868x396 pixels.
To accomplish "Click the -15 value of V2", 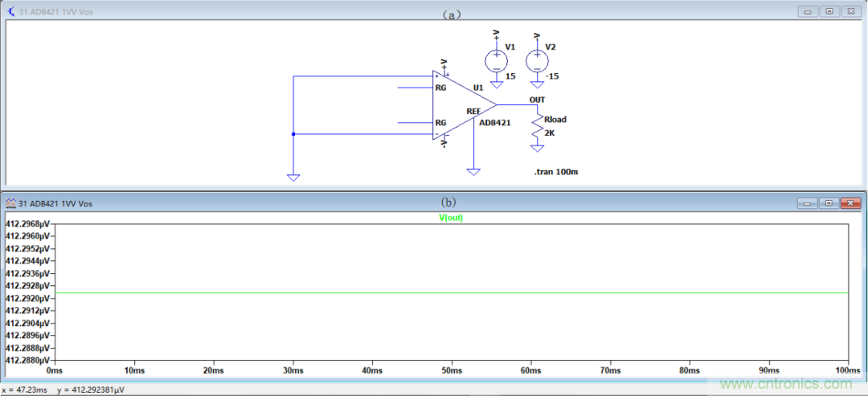I will (552, 76).
